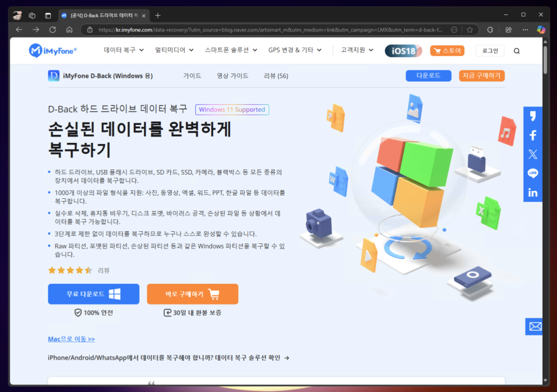Open Copilot sidebar icon
This screenshot has height=392, width=557.
tap(541, 30)
